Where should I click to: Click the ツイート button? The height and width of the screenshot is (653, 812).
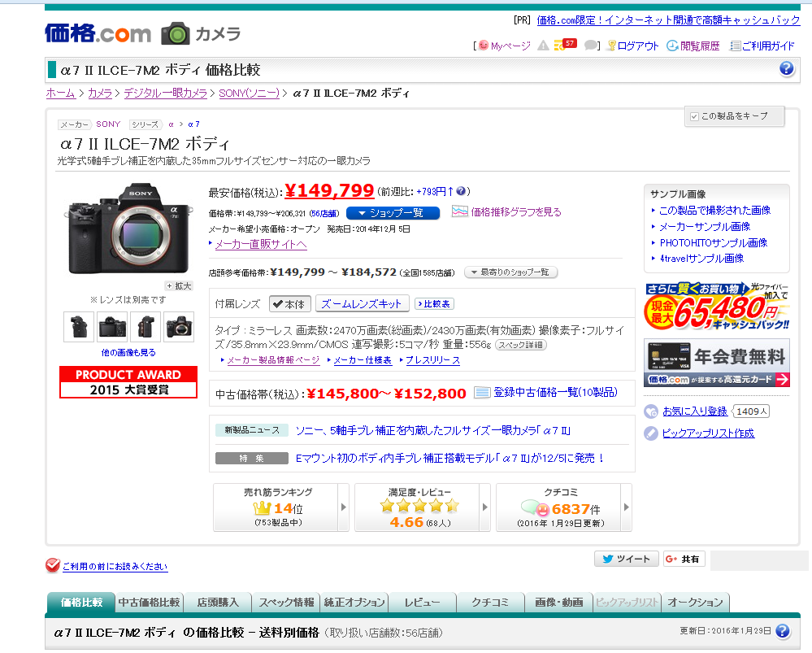[627, 559]
